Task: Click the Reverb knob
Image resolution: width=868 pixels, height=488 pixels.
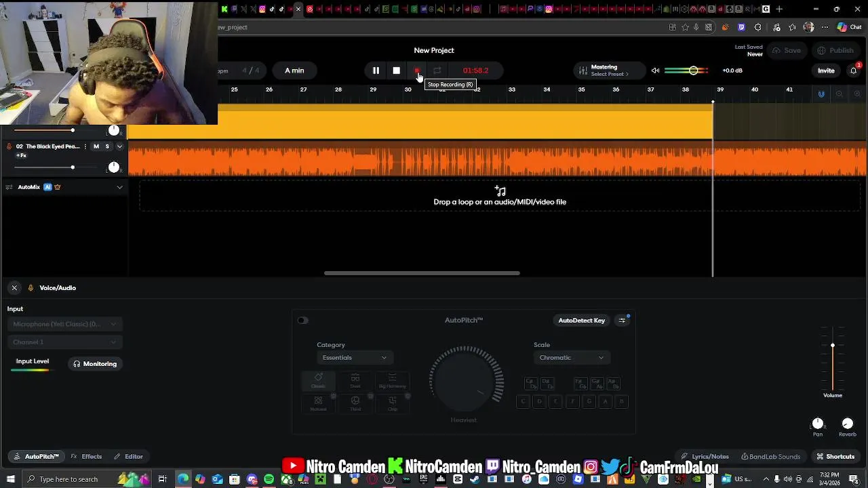Action: [848, 424]
